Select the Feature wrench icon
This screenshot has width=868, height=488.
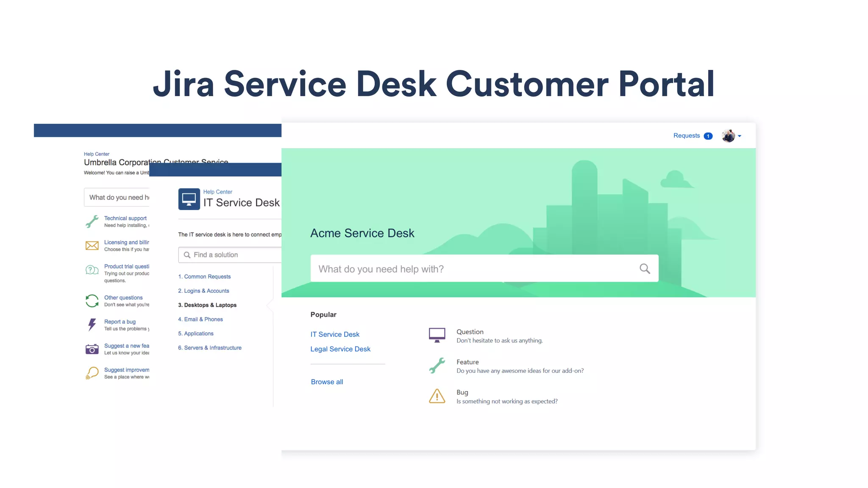(x=437, y=366)
